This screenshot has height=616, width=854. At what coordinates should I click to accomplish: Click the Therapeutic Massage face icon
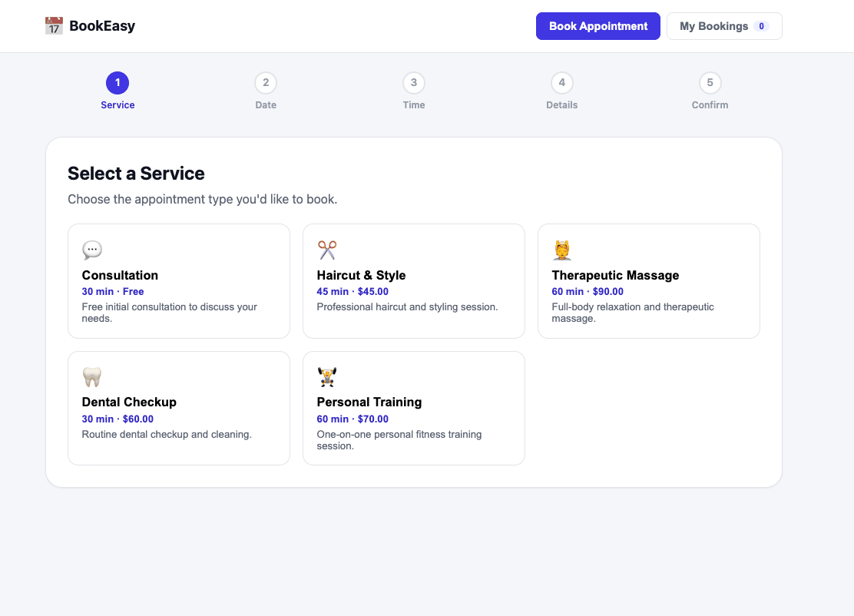(562, 250)
